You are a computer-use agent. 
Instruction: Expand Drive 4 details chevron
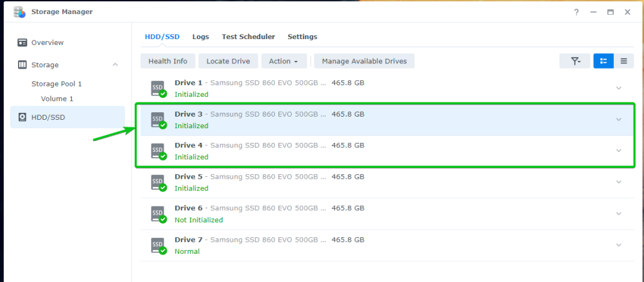coord(619,151)
